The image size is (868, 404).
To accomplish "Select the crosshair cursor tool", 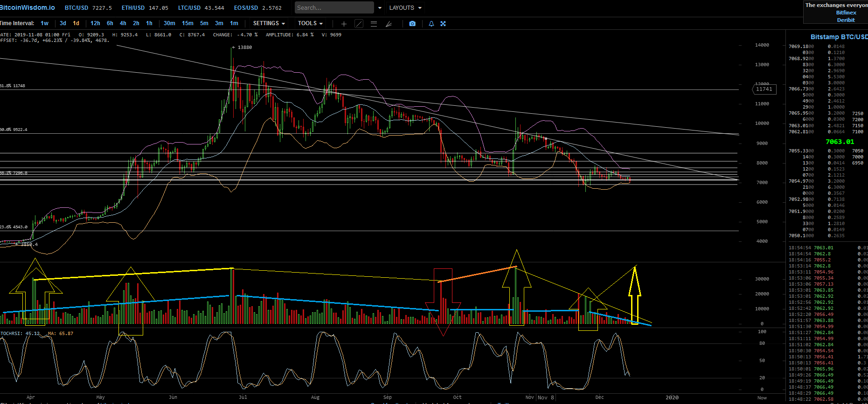I will point(344,24).
